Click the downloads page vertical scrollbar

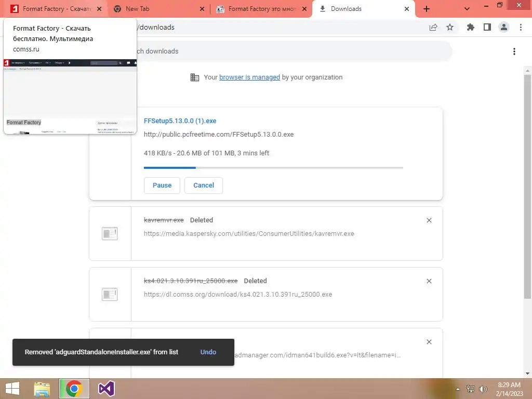(527, 187)
